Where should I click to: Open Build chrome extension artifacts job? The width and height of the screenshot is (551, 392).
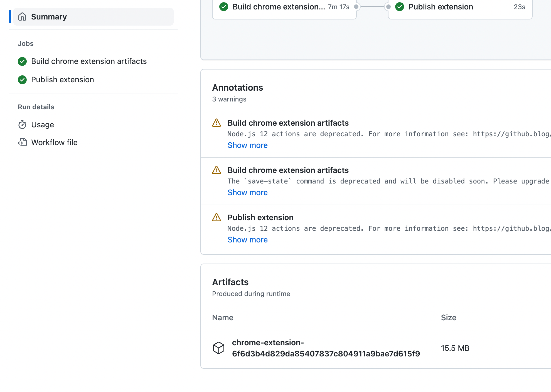89,61
